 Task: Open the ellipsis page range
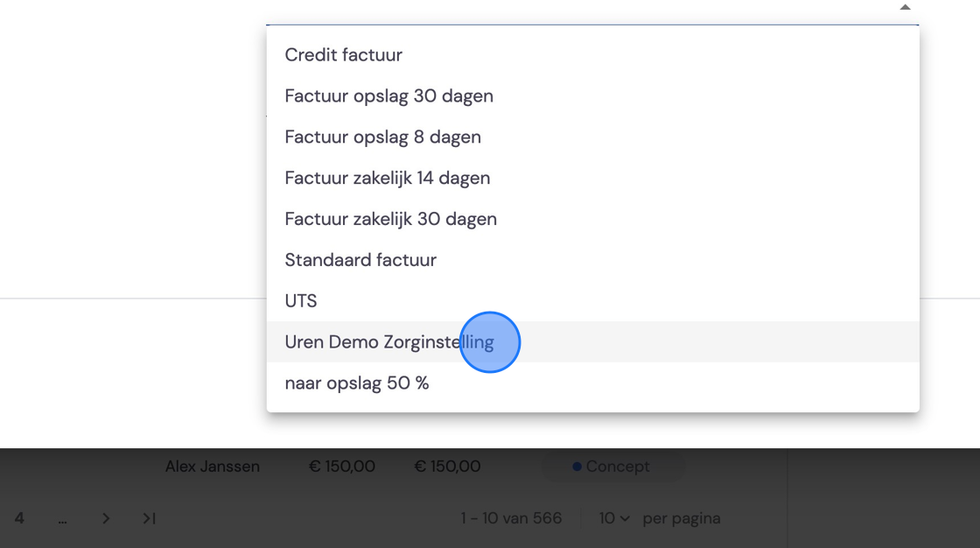point(62,520)
